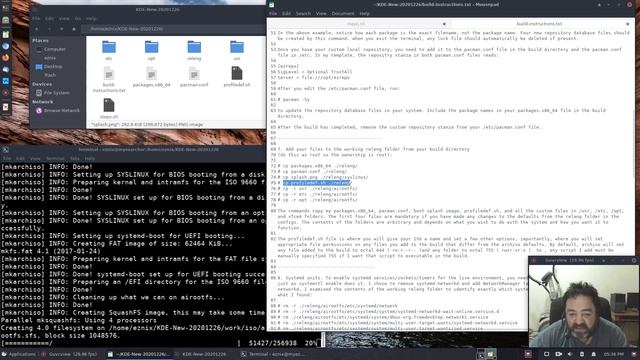Open Help menu in file manager
Screen dimensions: 640x360
click(91, 18)
